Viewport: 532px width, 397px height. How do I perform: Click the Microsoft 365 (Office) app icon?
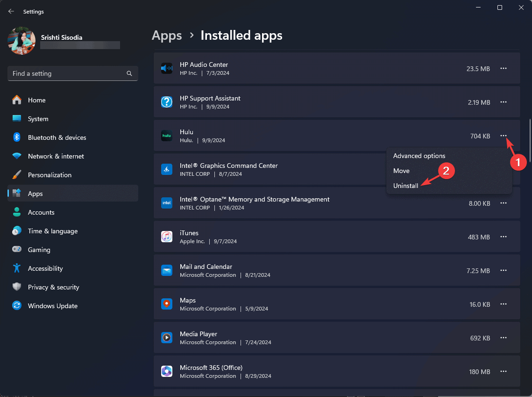click(167, 371)
